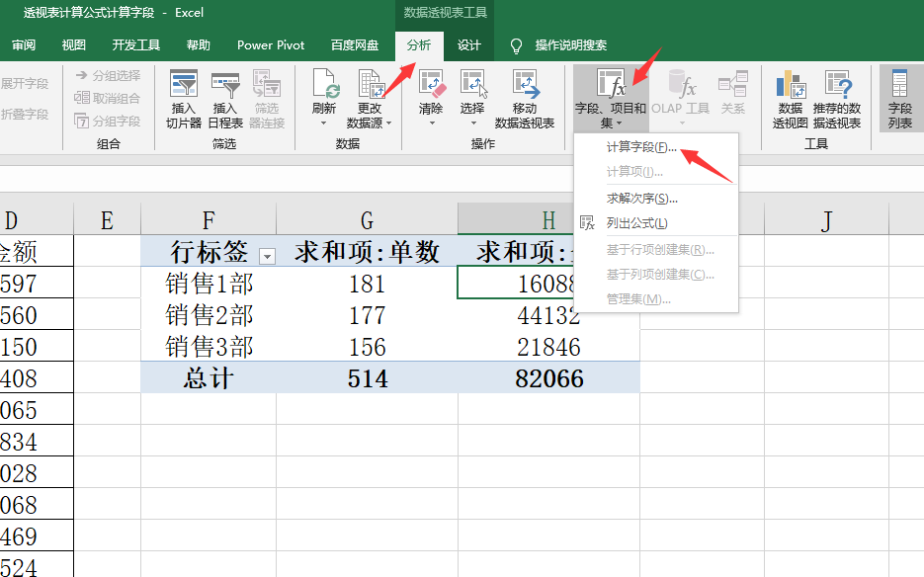Select the 销售1部 row label cell

coord(209,283)
